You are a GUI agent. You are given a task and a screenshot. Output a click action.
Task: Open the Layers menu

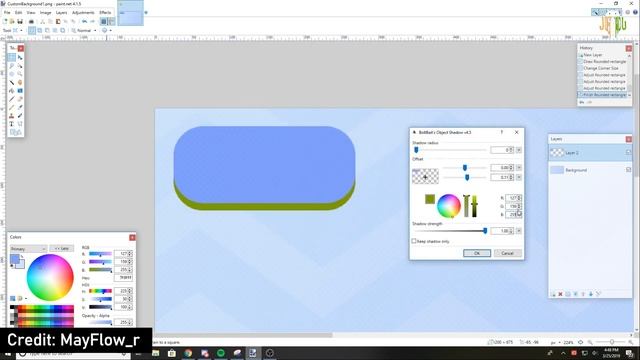point(61,12)
